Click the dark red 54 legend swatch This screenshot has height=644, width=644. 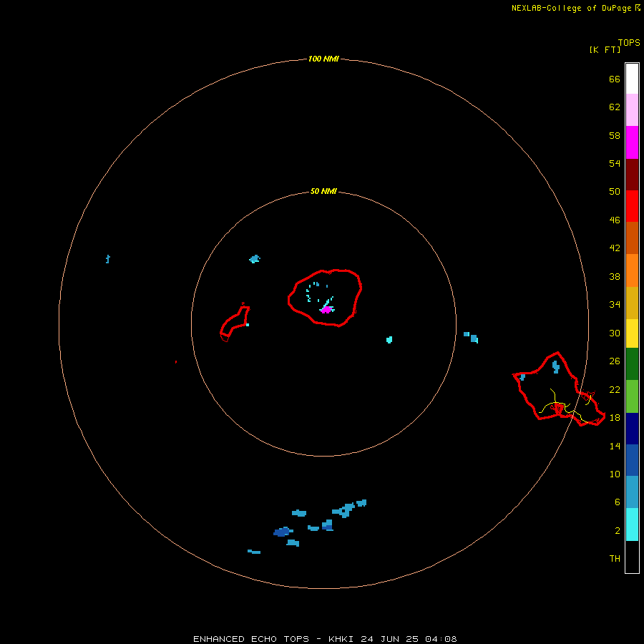(x=632, y=175)
